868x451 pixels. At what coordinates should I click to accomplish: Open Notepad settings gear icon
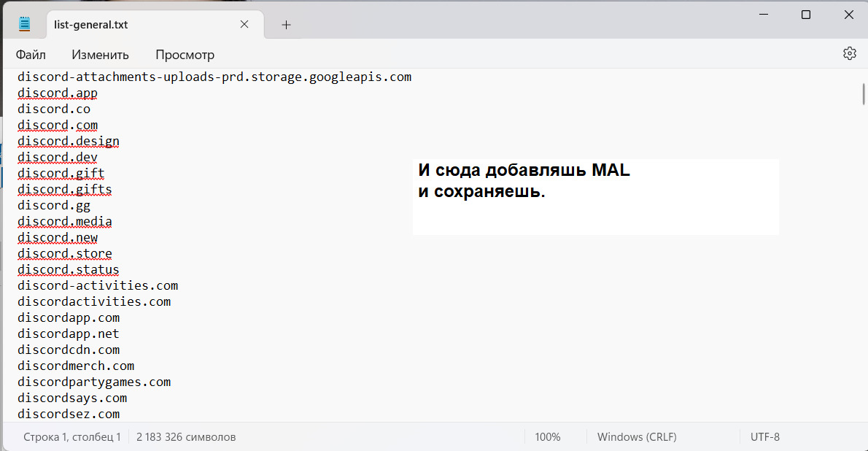849,54
